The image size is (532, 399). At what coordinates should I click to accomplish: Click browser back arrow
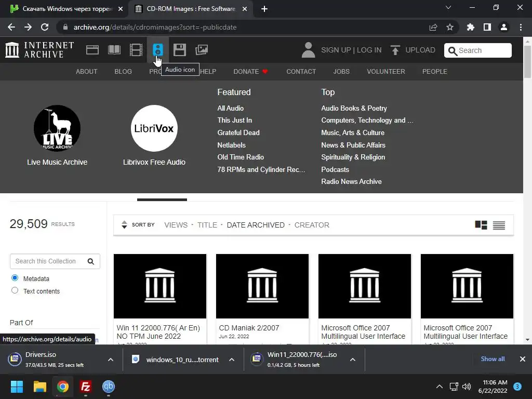tap(11, 27)
